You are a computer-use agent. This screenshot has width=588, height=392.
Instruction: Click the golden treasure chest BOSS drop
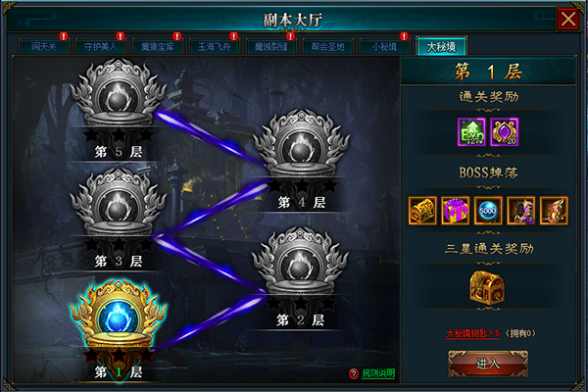click(x=422, y=211)
